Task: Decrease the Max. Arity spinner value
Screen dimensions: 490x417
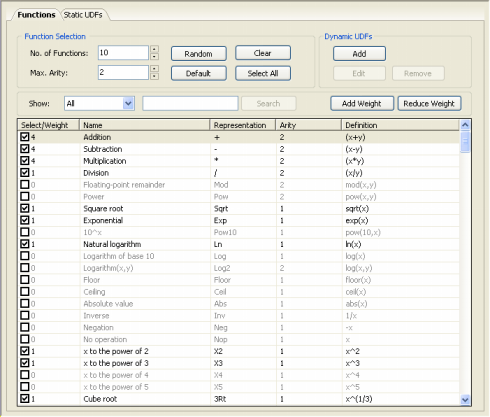Action: 154,76
